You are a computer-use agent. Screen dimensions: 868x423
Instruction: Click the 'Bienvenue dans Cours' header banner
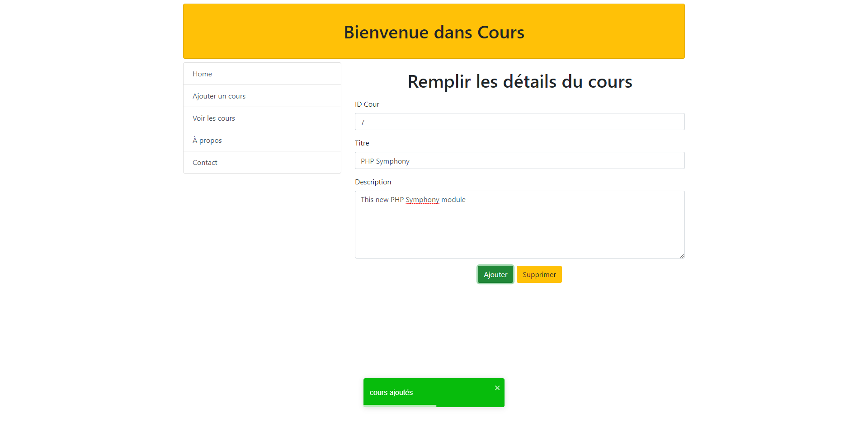point(434,32)
